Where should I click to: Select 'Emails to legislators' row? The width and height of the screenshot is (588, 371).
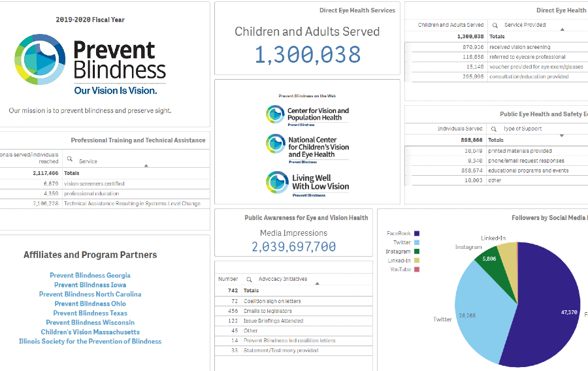click(293, 311)
